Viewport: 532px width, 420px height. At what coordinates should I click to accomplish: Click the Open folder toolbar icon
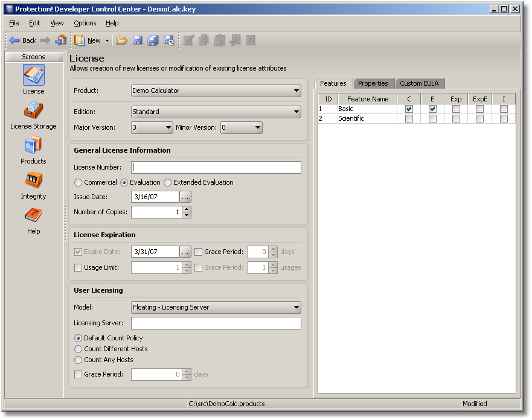click(121, 40)
